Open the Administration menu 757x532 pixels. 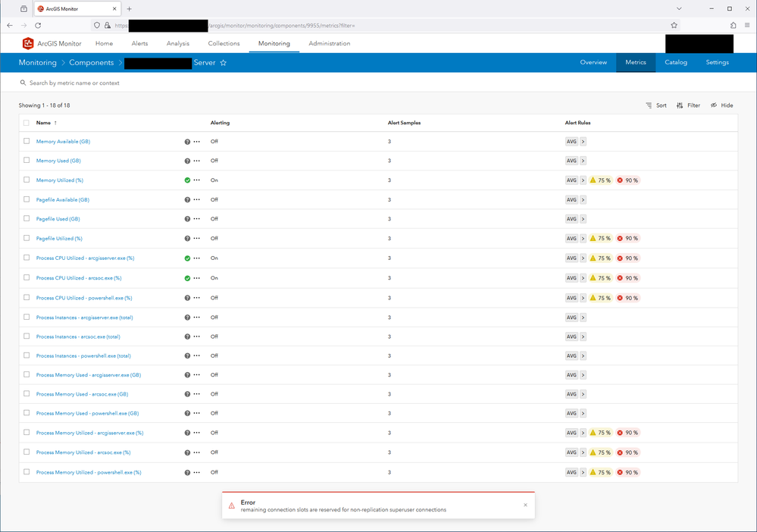pos(330,43)
